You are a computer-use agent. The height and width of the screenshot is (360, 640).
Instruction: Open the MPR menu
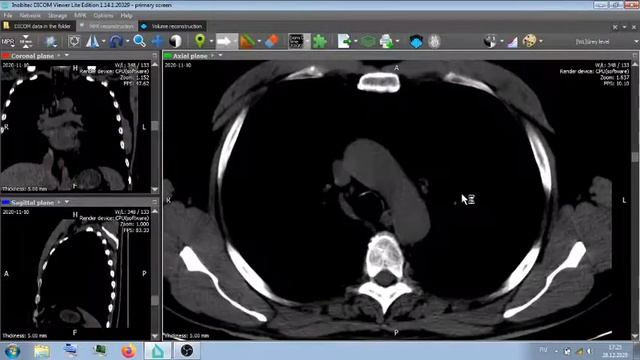pyautogui.click(x=80, y=16)
